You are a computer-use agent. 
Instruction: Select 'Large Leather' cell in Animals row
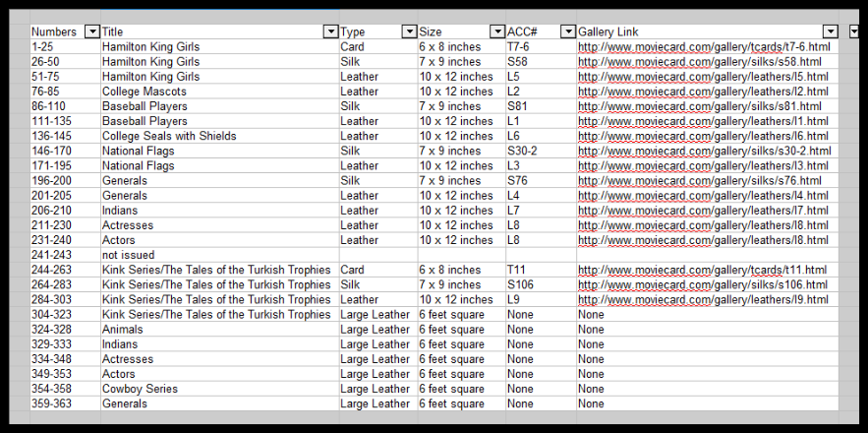(x=378, y=330)
